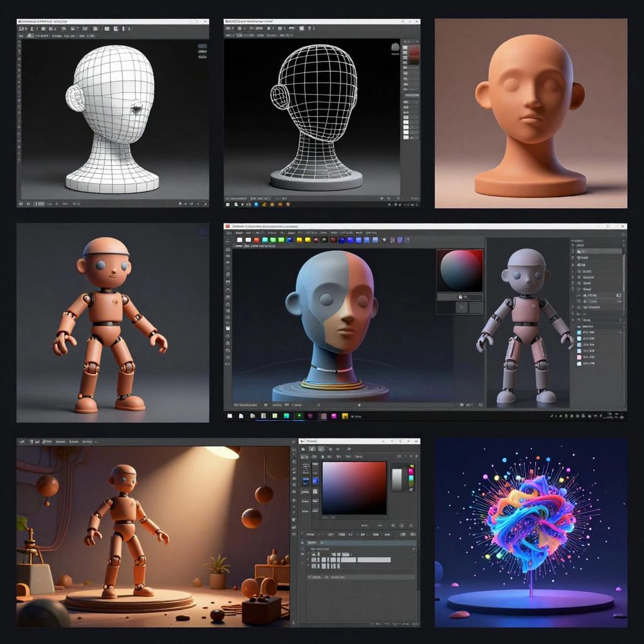Click the blue-gray button in the solid-mesh viewport corner

202,47
